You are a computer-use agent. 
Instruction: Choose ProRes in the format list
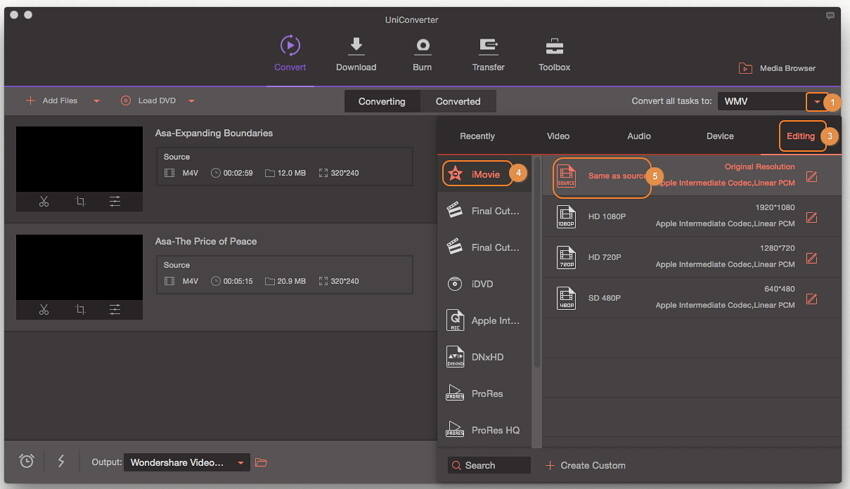(484, 394)
